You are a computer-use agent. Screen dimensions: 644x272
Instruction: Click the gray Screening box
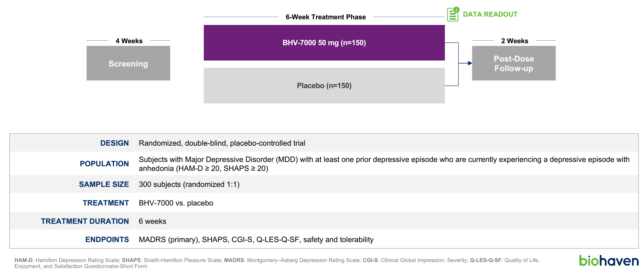point(128,64)
